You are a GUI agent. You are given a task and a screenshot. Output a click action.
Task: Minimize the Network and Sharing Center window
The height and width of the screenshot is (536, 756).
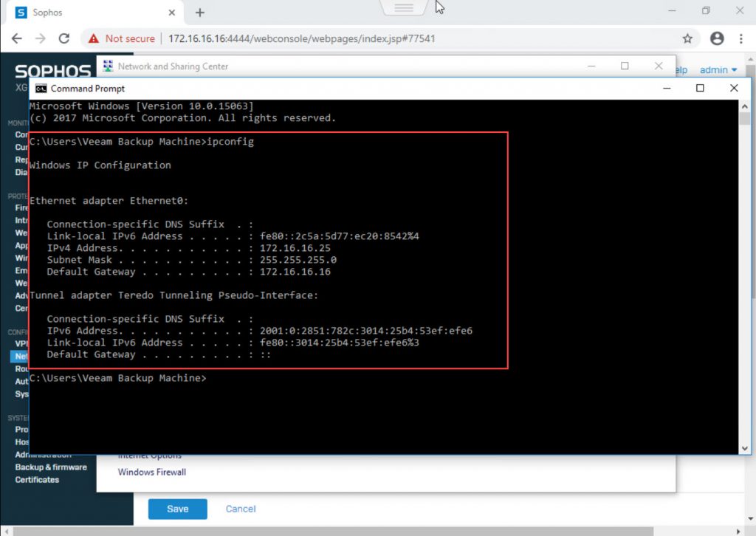point(591,66)
